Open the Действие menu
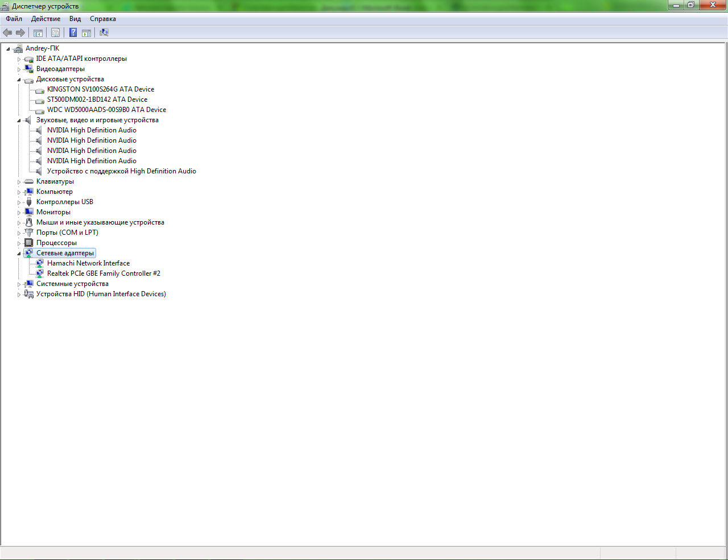This screenshot has width=728, height=560. point(45,19)
